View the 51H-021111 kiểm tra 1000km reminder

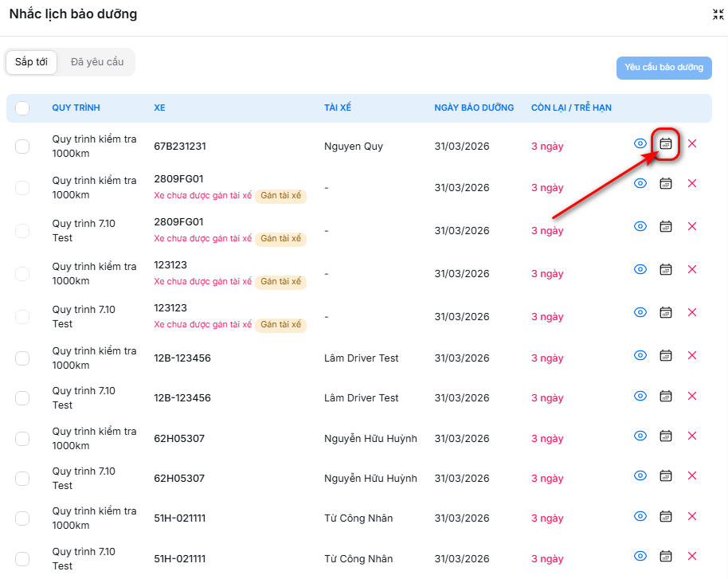click(x=640, y=516)
